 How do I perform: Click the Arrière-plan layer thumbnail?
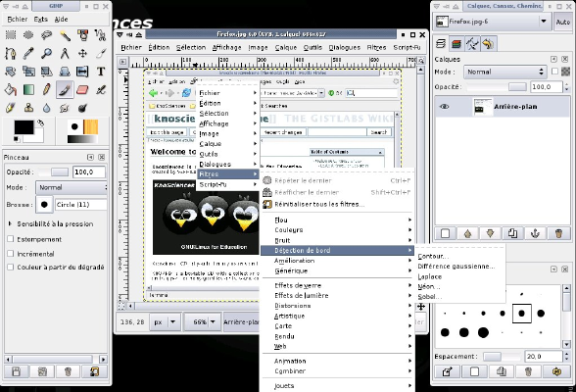[483, 107]
